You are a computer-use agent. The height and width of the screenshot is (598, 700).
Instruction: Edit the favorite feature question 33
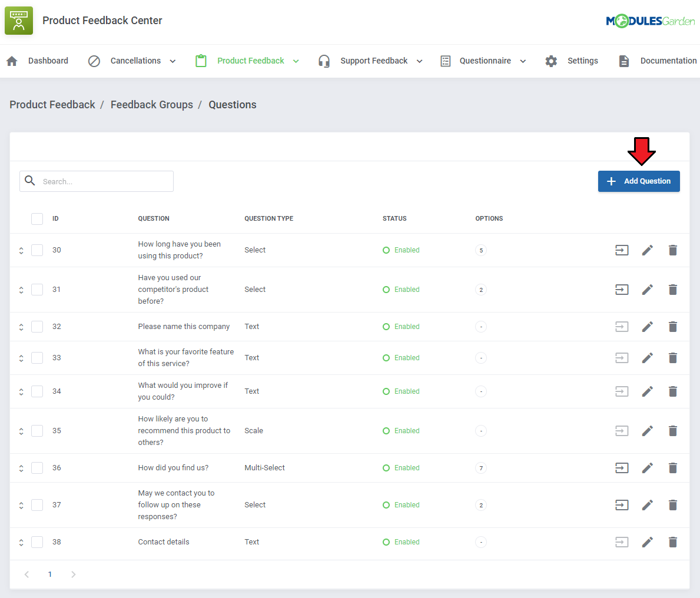tap(648, 358)
